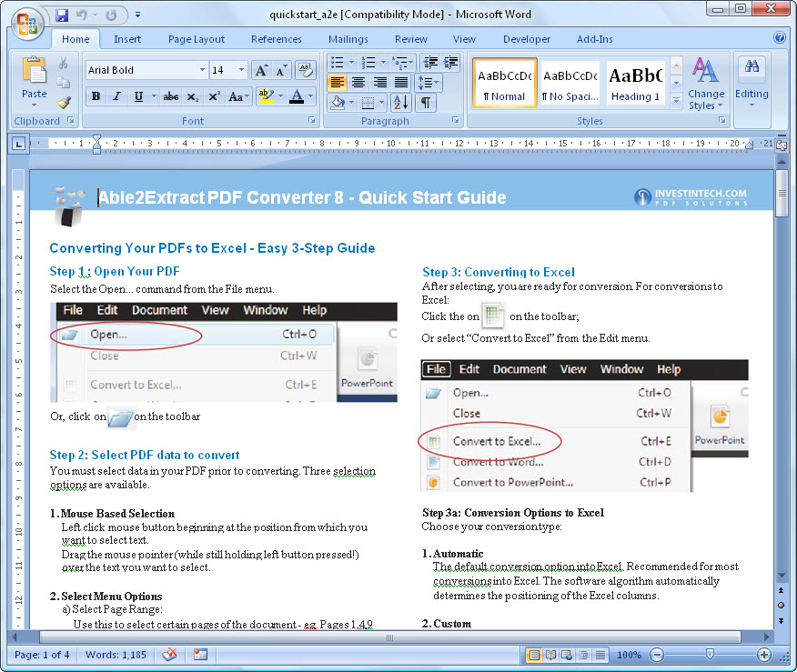Viewport: 797px width, 672px height.
Task: Open the Editing group menu
Action: point(752,84)
